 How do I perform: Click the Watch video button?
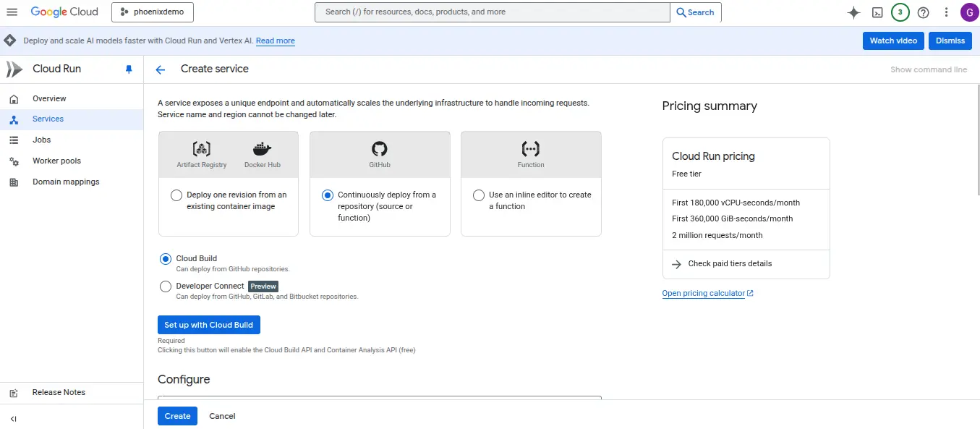pos(893,41)
